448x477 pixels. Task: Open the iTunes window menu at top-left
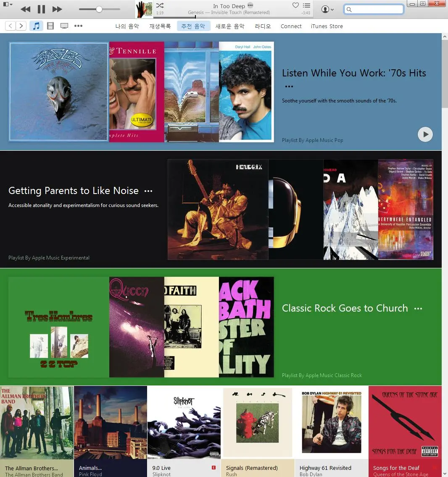pyautogui.click(x=8, y=4)
